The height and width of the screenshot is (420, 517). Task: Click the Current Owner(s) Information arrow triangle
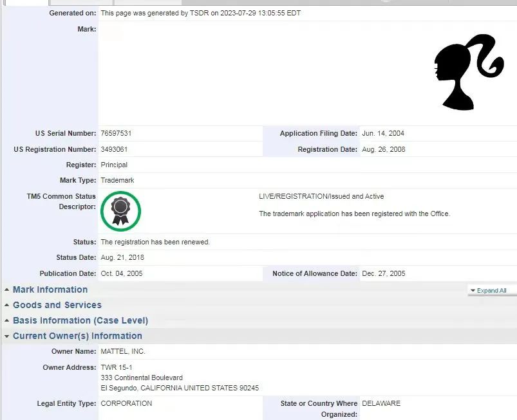point(6,336)
